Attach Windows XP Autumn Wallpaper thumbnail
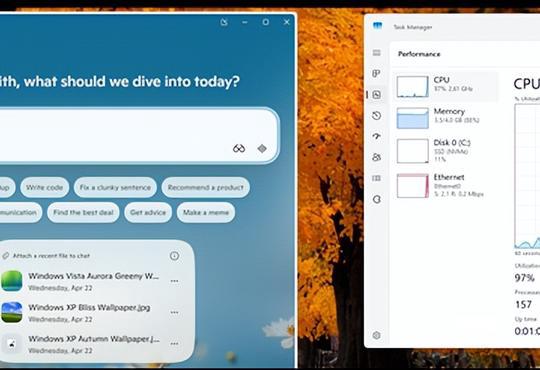The width and height of the screenshot is (540, 370). [x=12, y=344]
